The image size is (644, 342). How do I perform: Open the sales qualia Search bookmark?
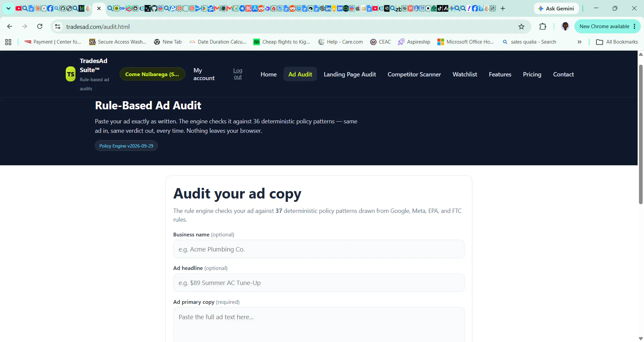(529, 42)
